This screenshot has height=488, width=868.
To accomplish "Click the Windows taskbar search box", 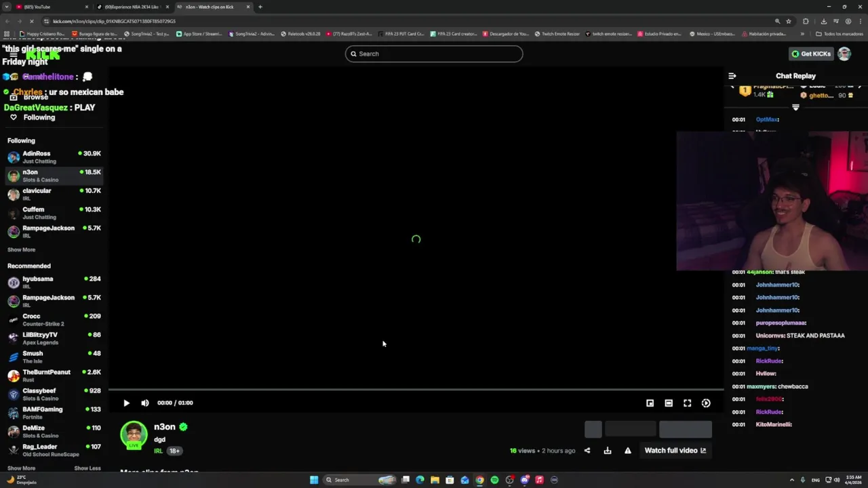I will tap(360, 480).
